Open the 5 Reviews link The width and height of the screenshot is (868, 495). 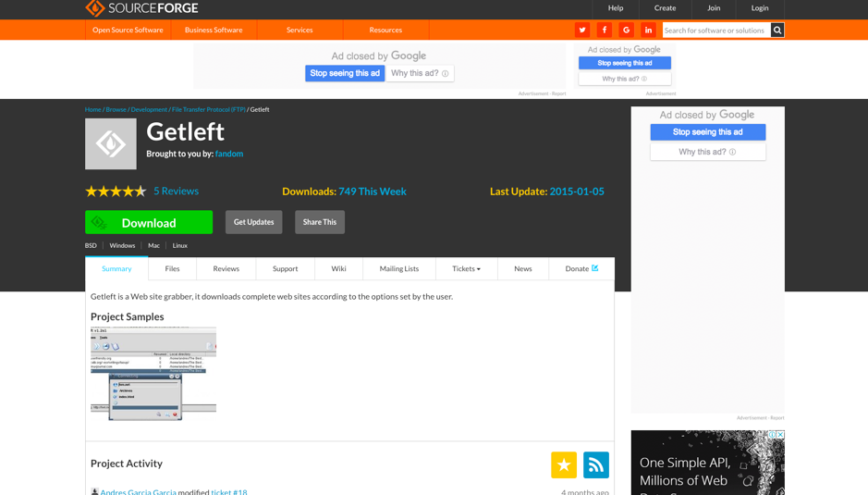point(176,191)
